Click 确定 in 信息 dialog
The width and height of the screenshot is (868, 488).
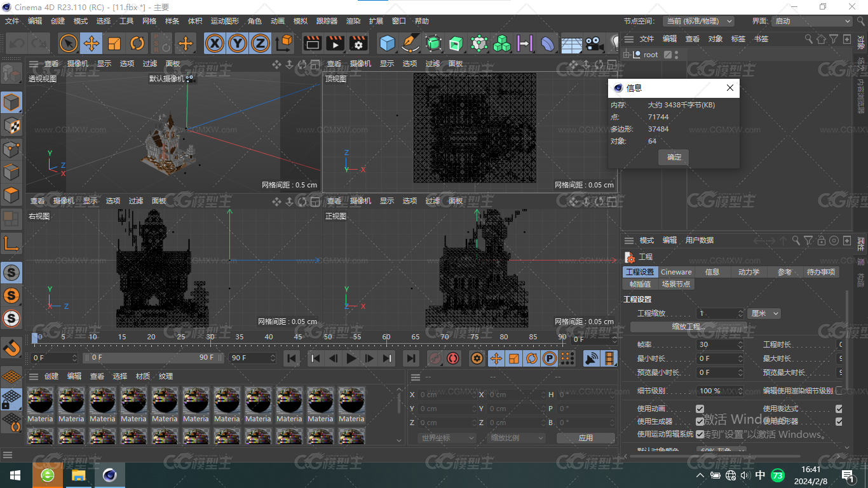(674, 158)
